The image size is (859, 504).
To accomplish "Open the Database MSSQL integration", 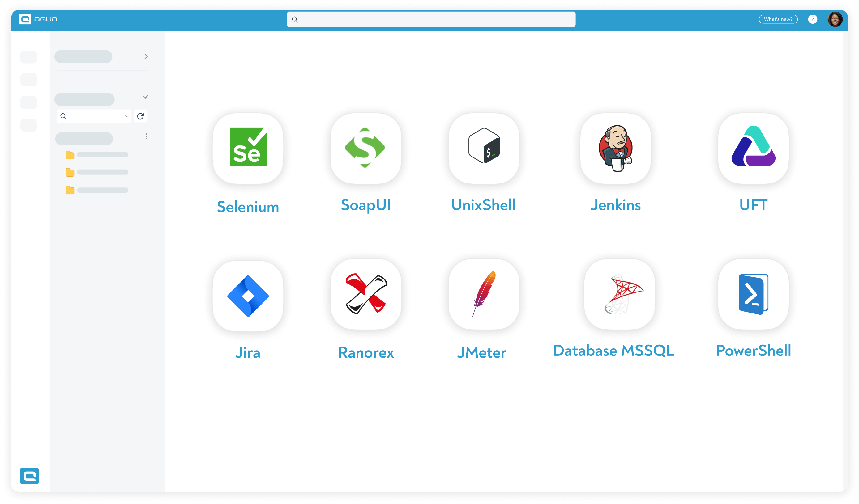I will point(620,296).
